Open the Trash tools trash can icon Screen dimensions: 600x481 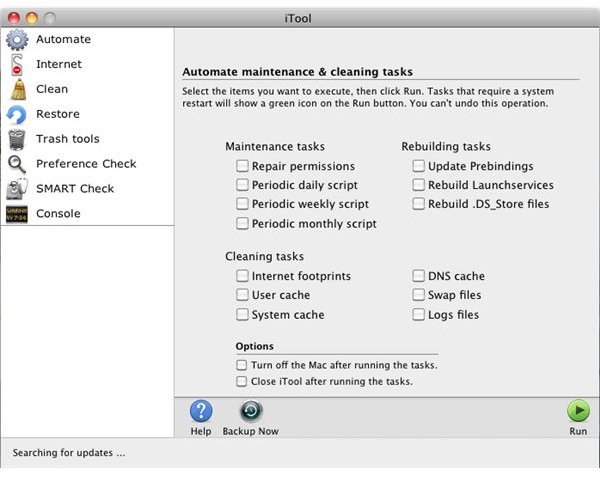point(16,139)
